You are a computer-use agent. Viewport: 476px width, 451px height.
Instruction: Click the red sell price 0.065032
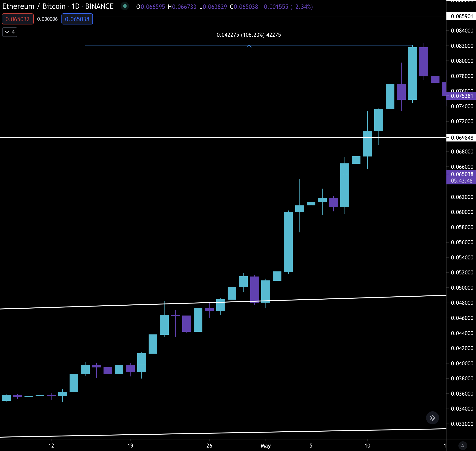[18, 19]
